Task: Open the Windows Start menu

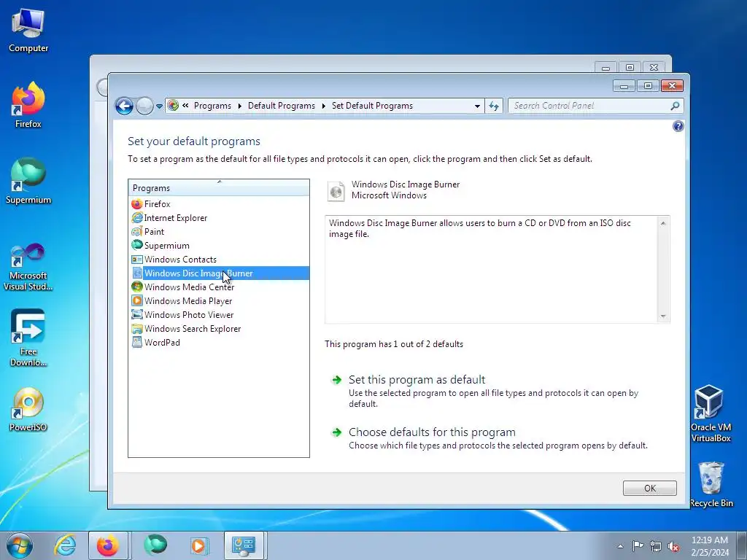Action: click(20, 545)
